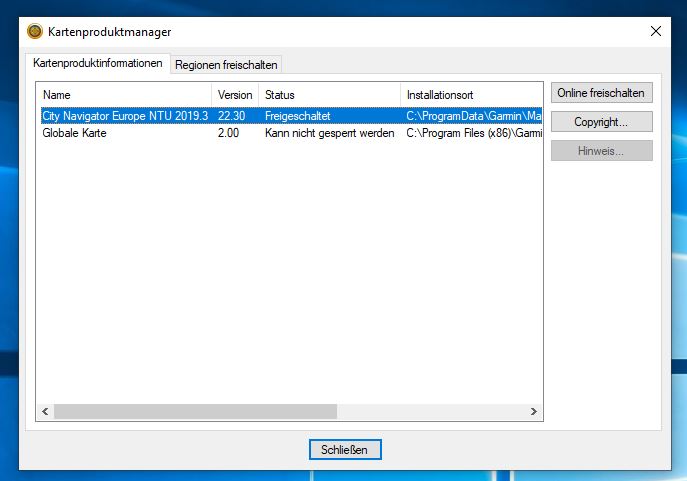This screenshot has height=481, width=687.
Task: Switch to the Kartenproduktinformationen tab
Action: point(98,63)
